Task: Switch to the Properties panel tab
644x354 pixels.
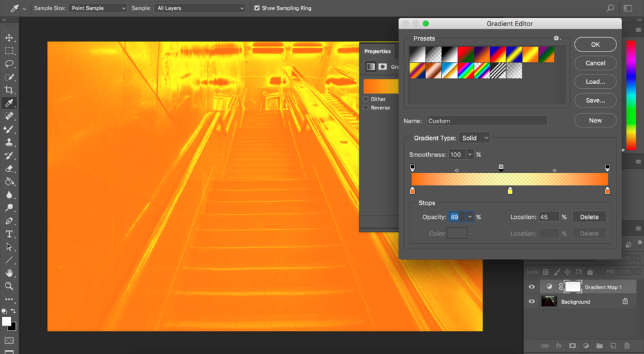Action: tap(377, 52)
